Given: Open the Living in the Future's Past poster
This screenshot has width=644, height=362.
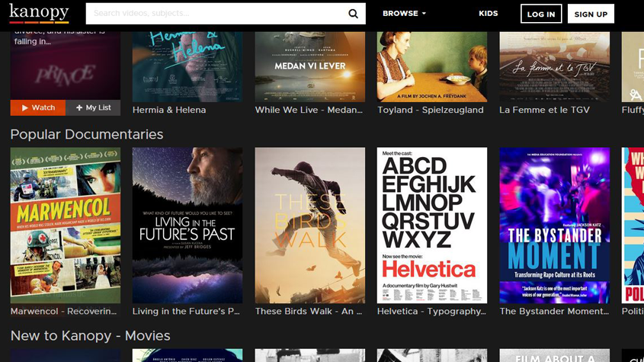Looking at the screenshot, I should (187, 225).
